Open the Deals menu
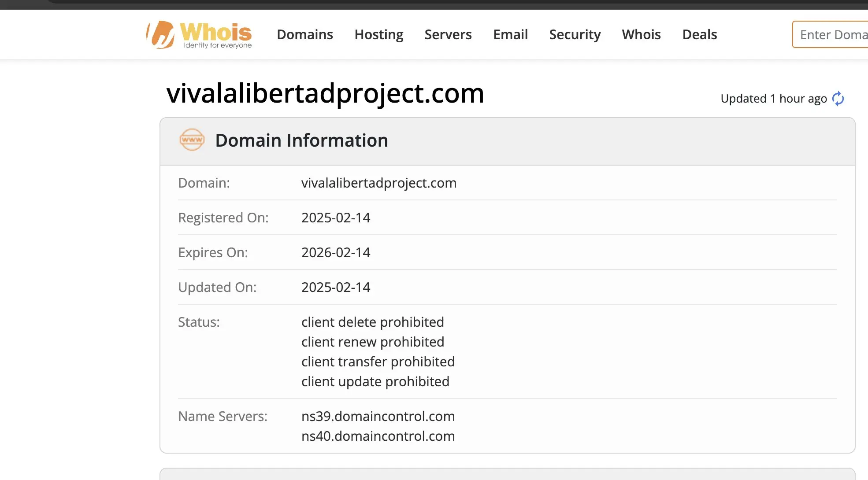The width and height of the screenshot is (868, 480). pyautogui.click(x=699, y=34)
